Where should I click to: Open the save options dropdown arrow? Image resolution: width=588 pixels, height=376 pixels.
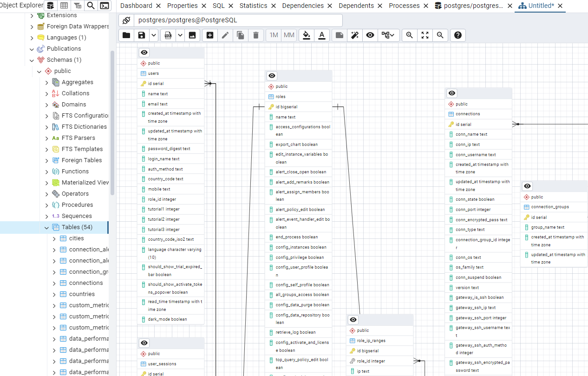153,35
